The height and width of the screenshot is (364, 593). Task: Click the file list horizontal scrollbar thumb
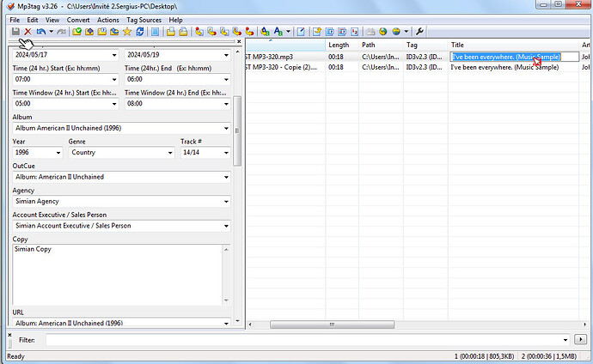point(332,325)
